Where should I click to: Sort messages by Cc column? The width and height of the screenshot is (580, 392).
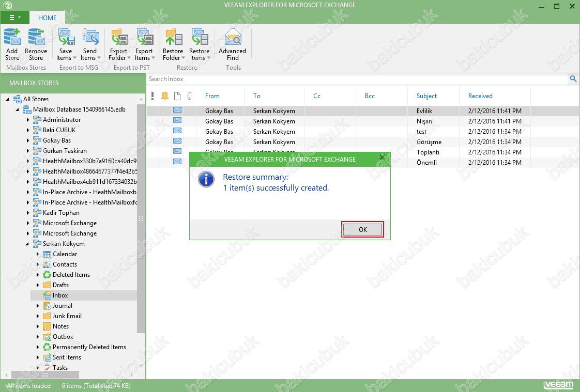pos(317,96)
